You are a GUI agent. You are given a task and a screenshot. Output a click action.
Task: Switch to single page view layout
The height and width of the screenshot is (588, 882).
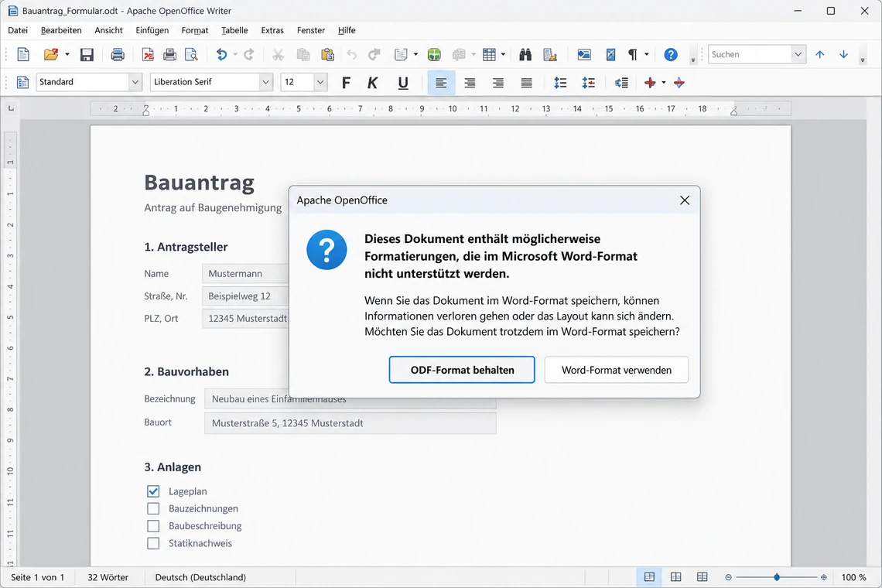649,577
